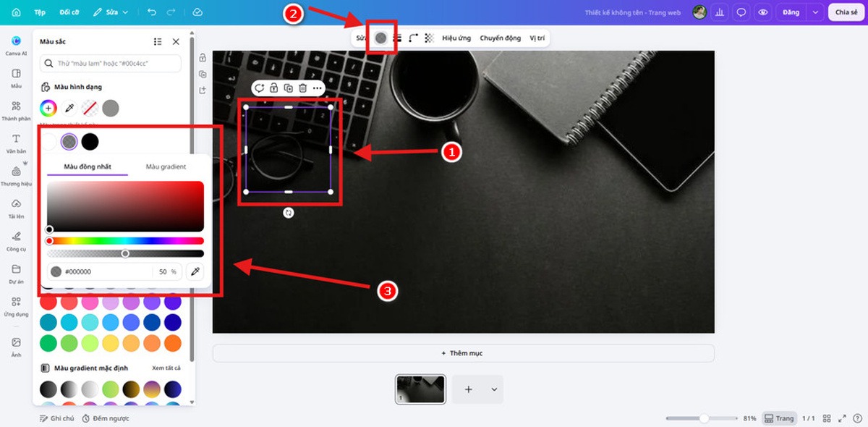Rotate the selected shape handle
This screenshot has width=868, height=427.
[x=288, y=213]
